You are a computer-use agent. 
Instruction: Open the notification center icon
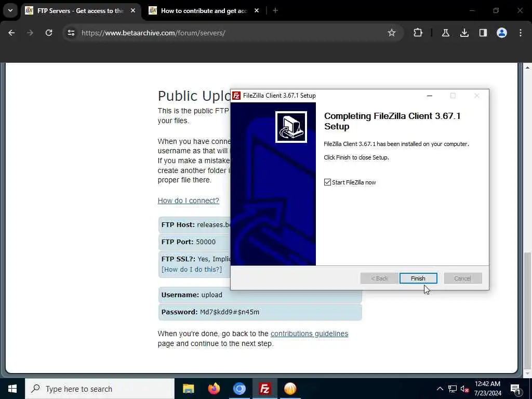[516, 389]
